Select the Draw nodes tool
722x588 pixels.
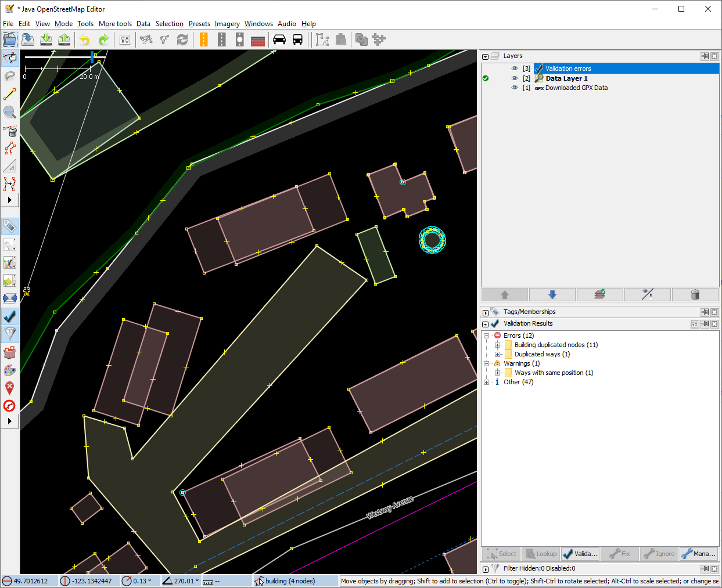[10, 94]
